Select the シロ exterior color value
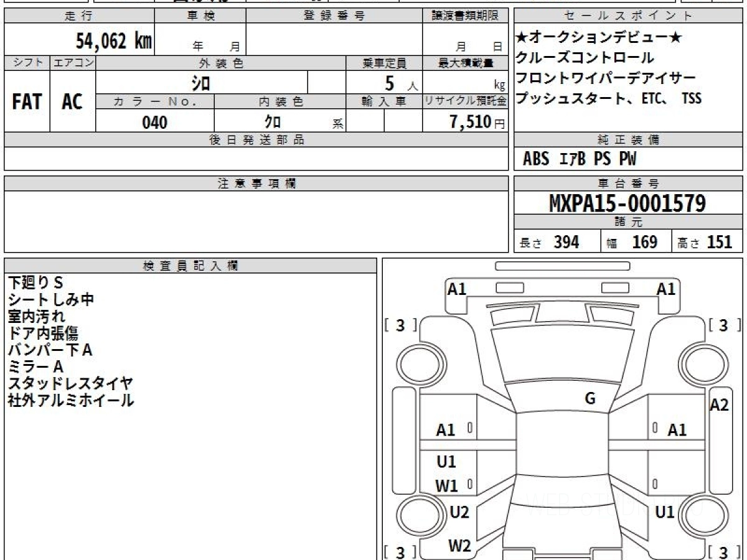 [200, 82]
